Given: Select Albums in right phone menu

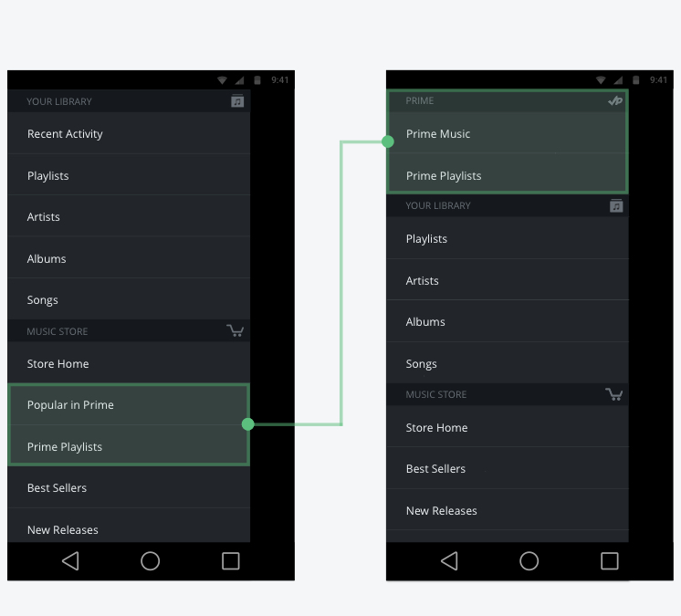Looking at the screenshot, I should (508, 321).
